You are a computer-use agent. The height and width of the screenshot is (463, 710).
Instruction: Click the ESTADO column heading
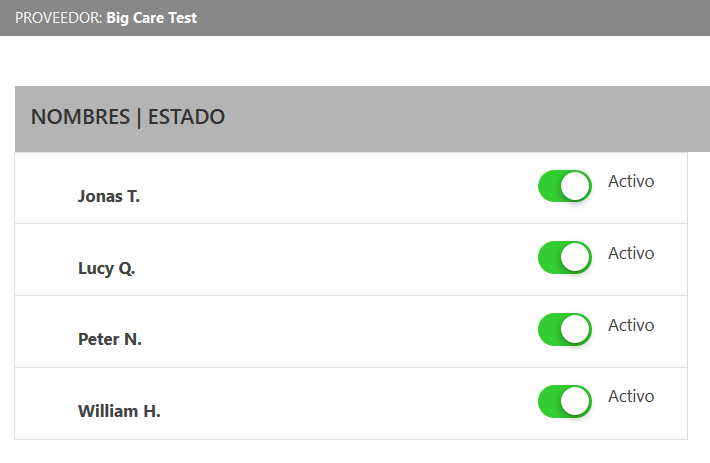coord(186,117)
